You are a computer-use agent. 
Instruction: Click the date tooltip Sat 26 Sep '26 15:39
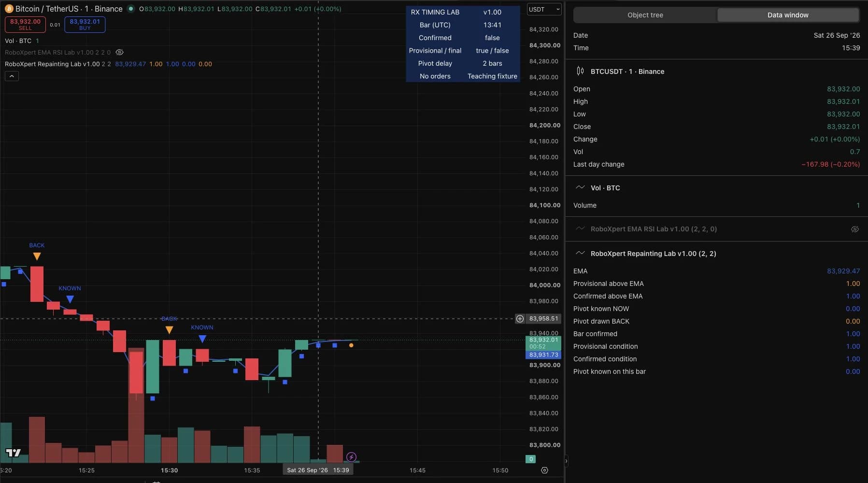[x=318, y=470]
